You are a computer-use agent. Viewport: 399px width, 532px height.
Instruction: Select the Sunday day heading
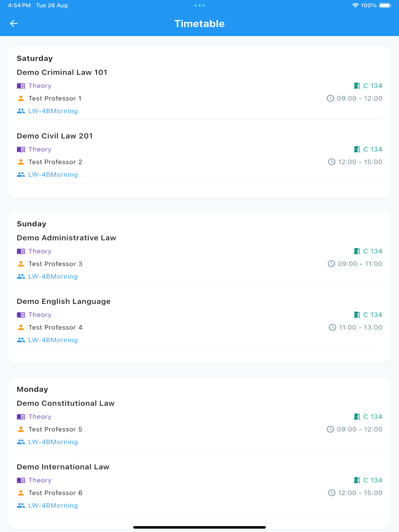coord(32,224)
